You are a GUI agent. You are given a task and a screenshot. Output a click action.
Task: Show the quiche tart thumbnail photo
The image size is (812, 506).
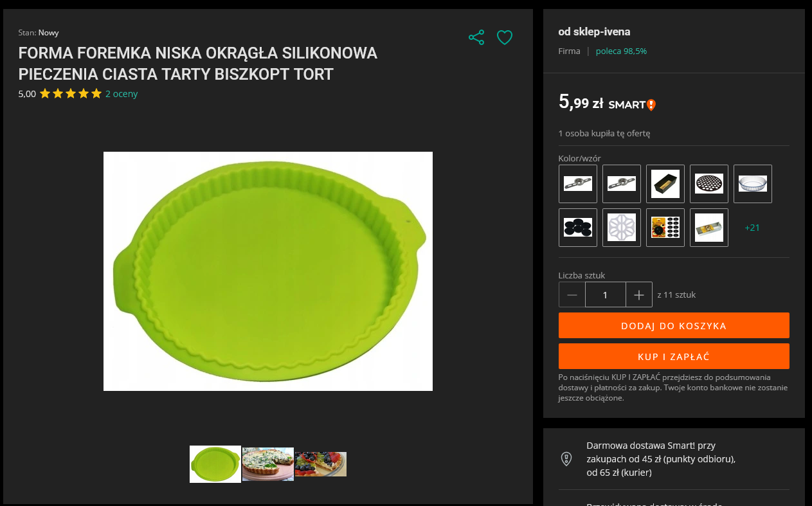(268, 464)
